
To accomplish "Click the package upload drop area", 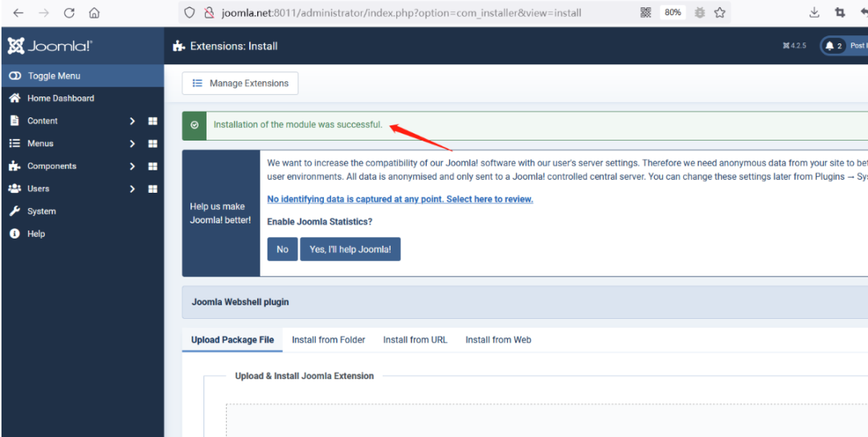I will click(547, 420).
